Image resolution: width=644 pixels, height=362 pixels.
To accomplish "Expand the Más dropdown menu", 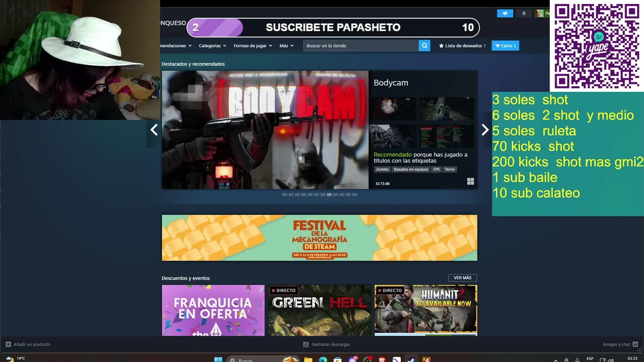I will pos(286,46).
